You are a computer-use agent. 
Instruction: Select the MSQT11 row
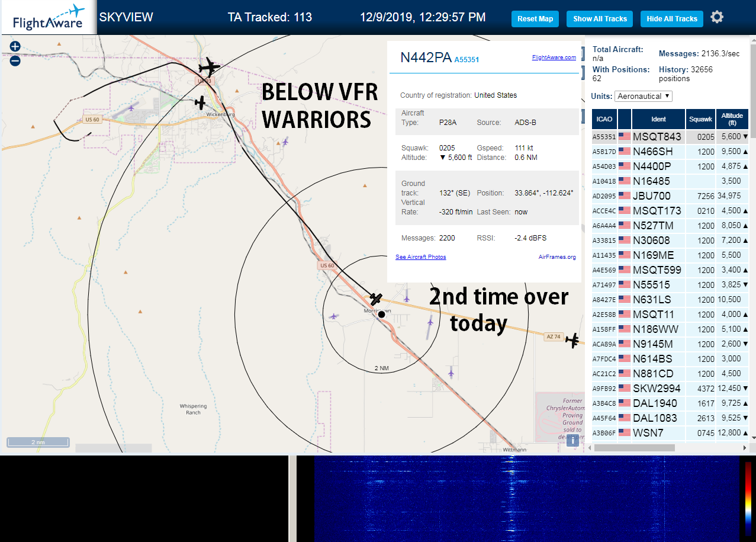coord(670,315)
